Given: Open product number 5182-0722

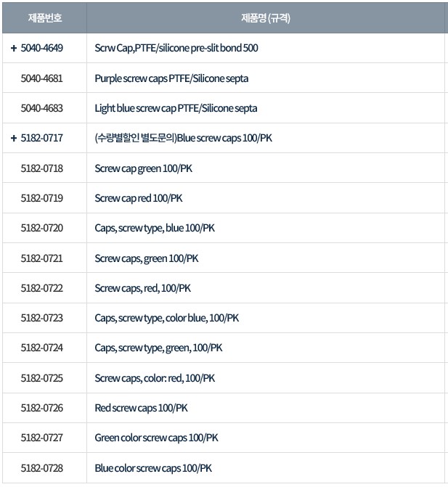Looking at the screenshot, I should tap(41, 288).
